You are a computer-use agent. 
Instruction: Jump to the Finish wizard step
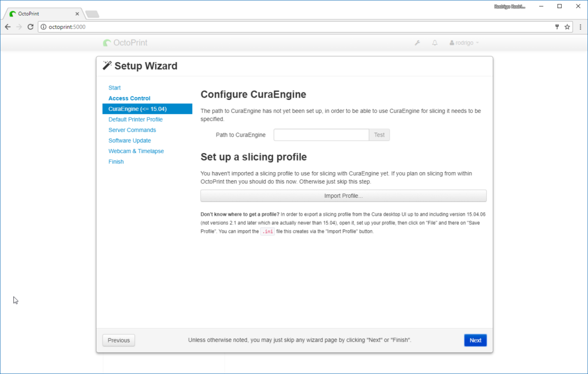(116, 162)
